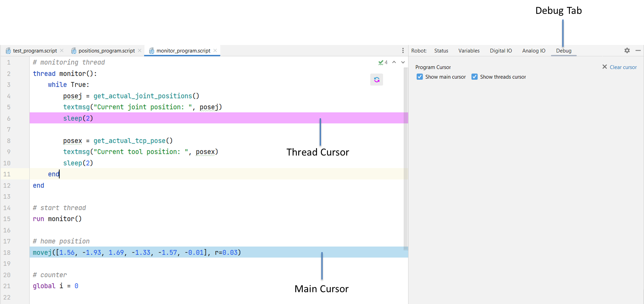The width and height of the screenshot is (644, 304).
Task: Close the positions_program.script tab
Action: pyautogui.click(x=140, y=51)
